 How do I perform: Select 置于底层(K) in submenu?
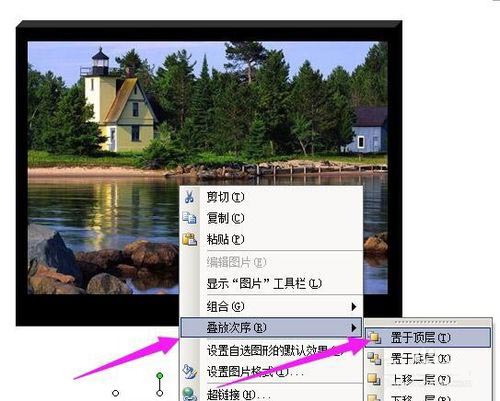[x=428, y=359]
